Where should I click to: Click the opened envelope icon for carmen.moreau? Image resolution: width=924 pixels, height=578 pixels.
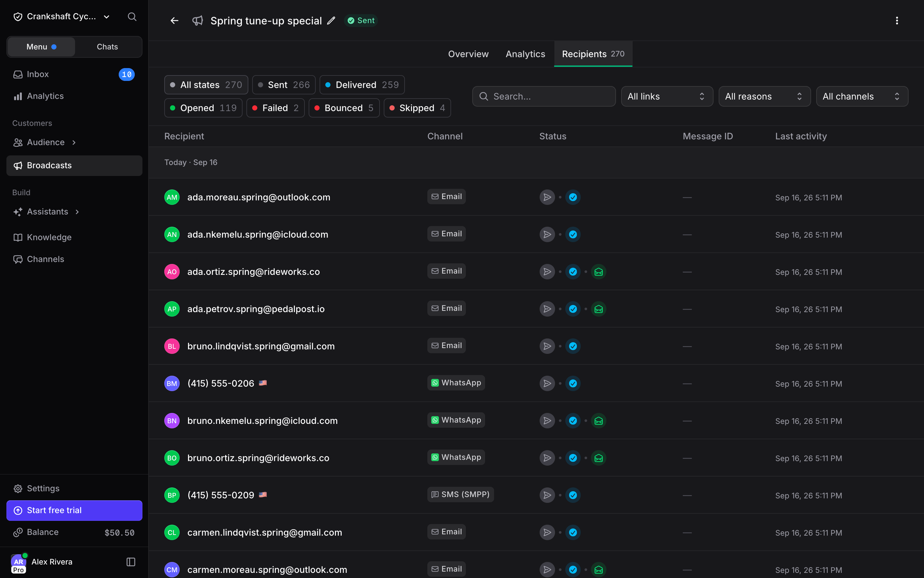click(x=598, y=570)
